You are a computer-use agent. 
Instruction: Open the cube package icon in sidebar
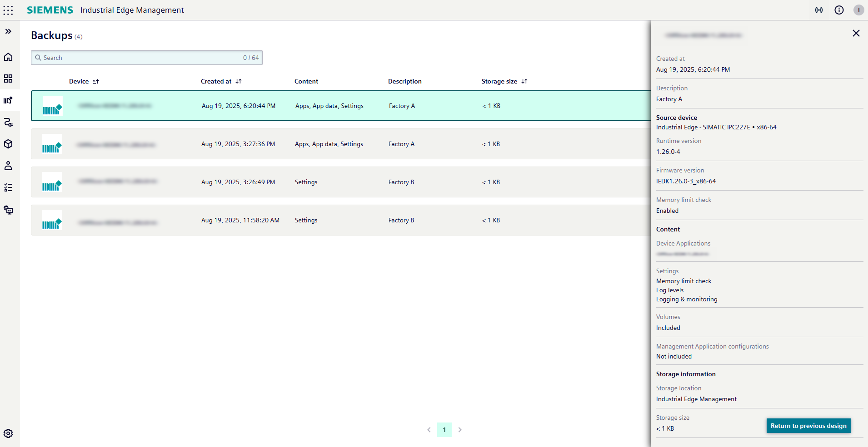(8, 144)
